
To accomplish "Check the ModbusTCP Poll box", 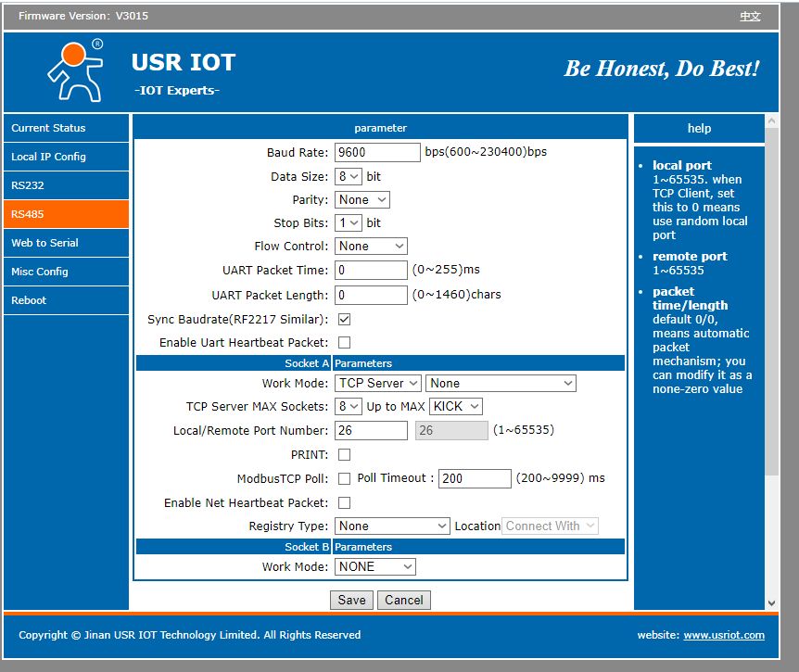I will (x=345, y=478).
